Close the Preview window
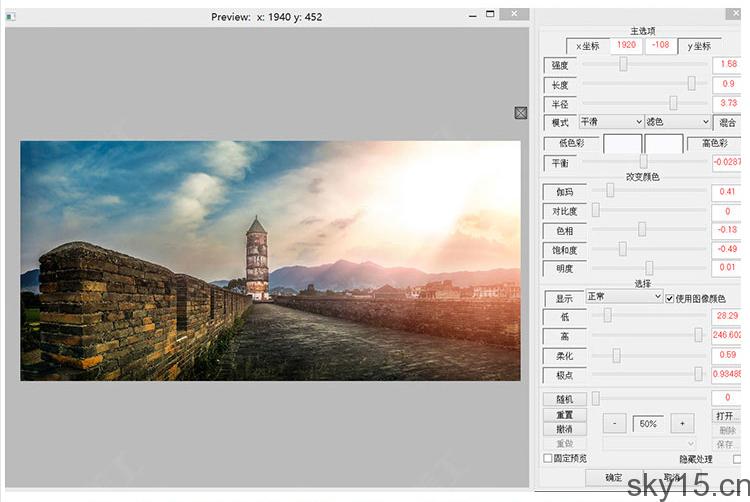 (x=514, y=14)
